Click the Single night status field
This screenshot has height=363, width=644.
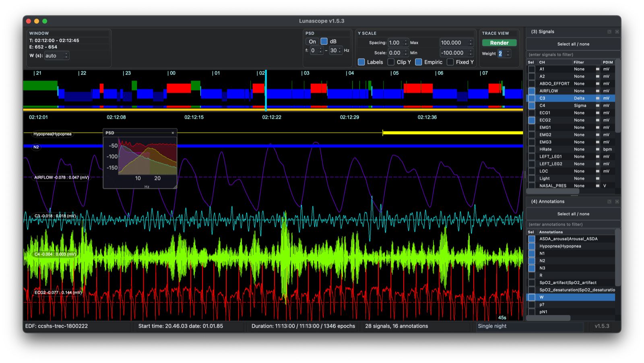coord(529,326)
